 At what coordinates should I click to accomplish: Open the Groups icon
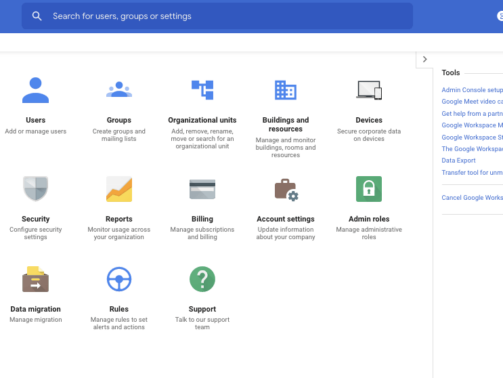tap(119, 89)
